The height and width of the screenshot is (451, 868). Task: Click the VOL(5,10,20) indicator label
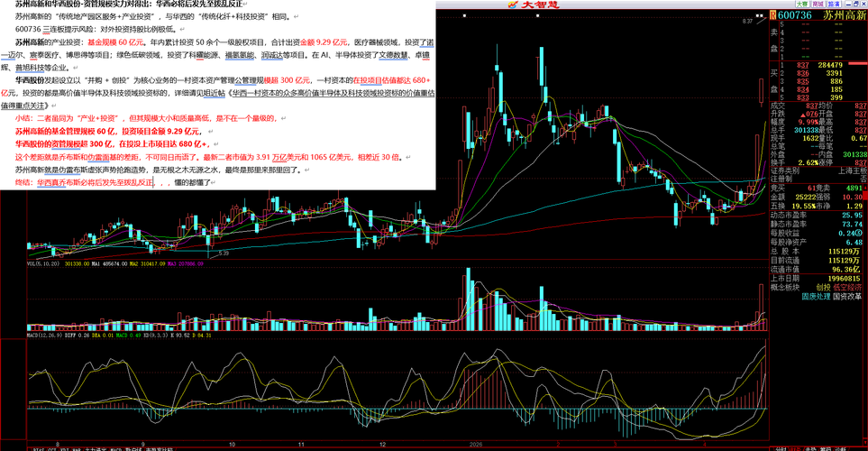coord(44,263)
